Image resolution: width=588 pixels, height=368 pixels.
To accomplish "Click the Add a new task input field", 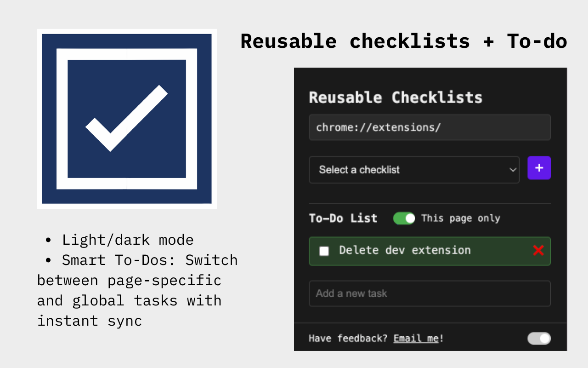I will click(430, 293).
